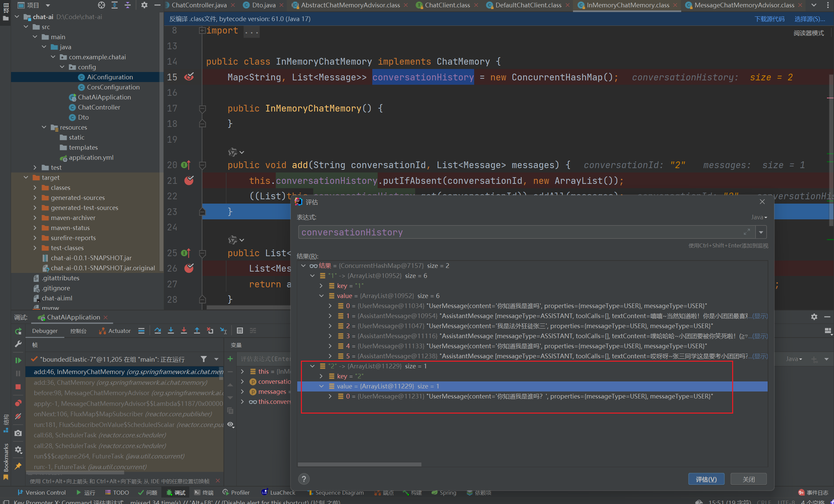Open expression history dropdown in Evaluate dialog
834x504 pixels.
(x=761, y=232)
